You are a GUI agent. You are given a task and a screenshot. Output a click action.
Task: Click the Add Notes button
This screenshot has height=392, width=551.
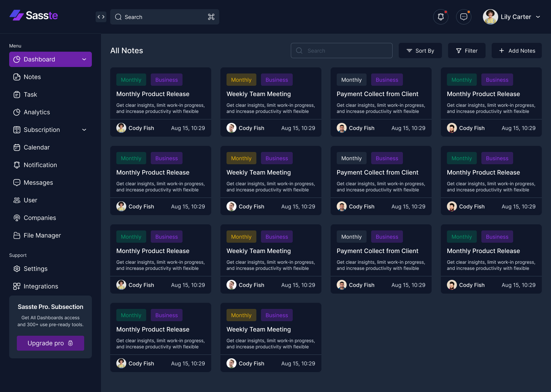pos(517,51)
